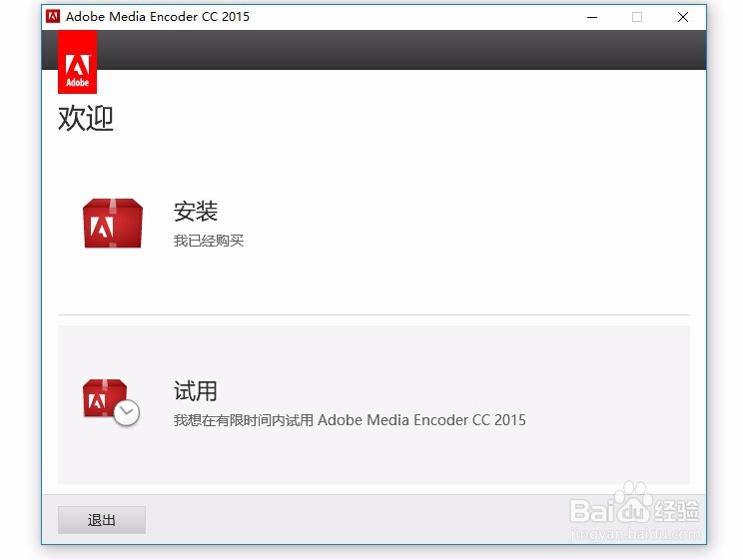Click the Adobe Media Encoder CC 2015 window title
Screen dimensions: 743x560
click(x=158, y=17)
